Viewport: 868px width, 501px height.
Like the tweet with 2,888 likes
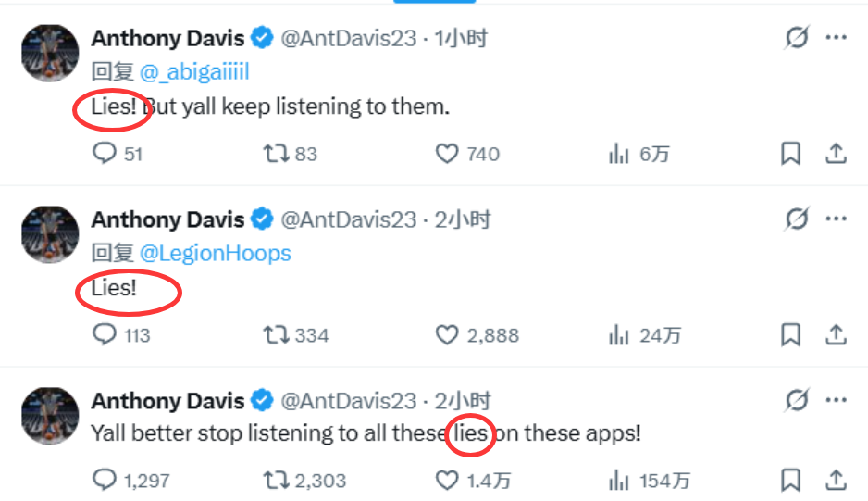click(x=447, y=334)
